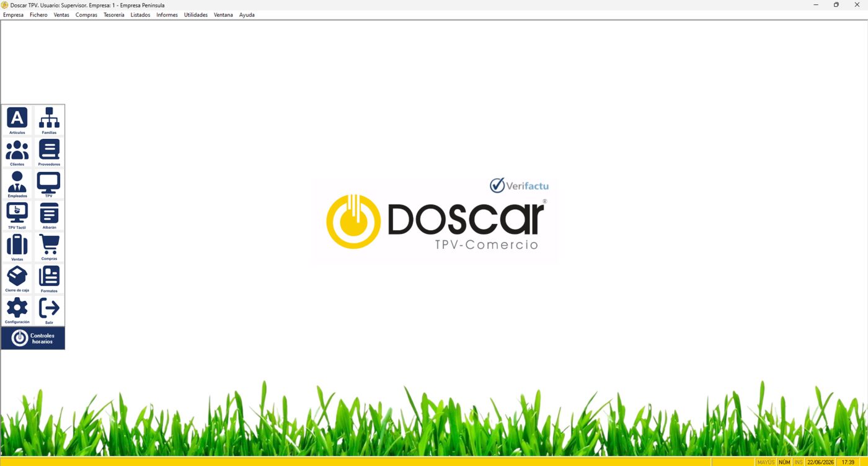Click the Salir exit icon

(49, 310)
